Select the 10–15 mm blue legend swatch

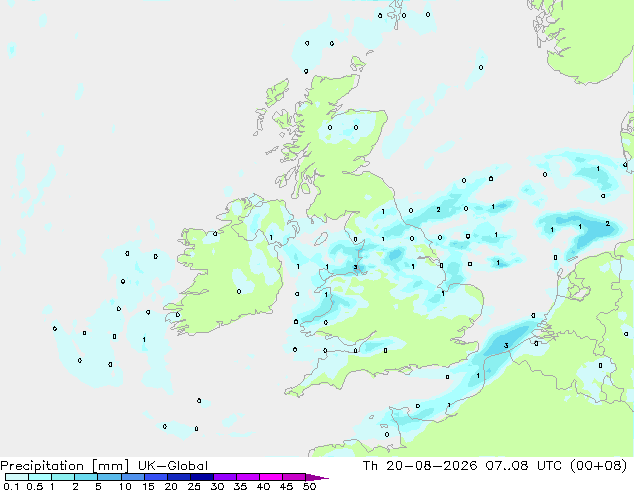tap(133, 477)
